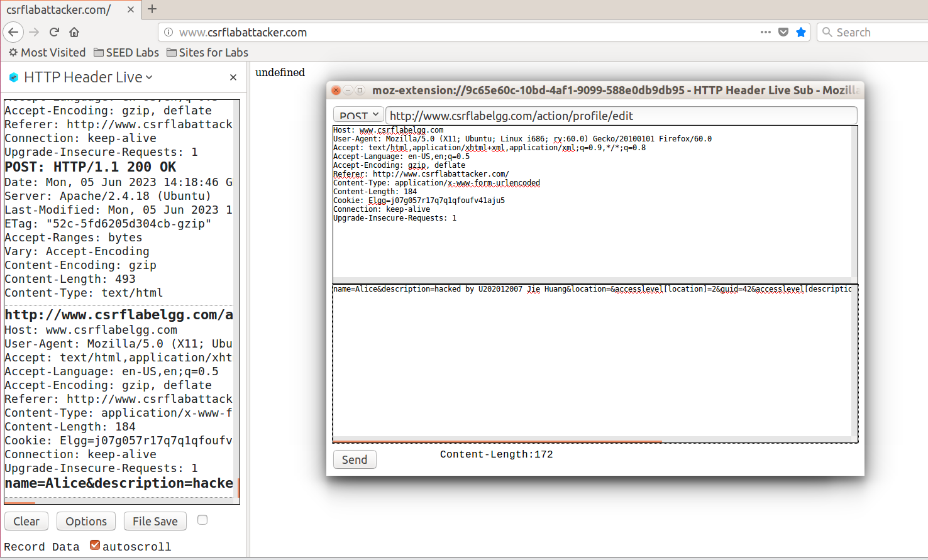Click the 'undefined' page text

(x=280, y=72)
